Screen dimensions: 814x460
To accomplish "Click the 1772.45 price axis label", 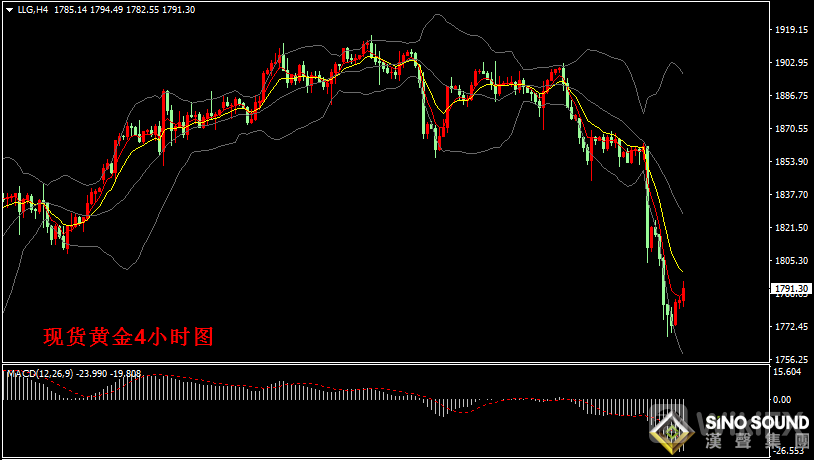I will coord(791,327).
